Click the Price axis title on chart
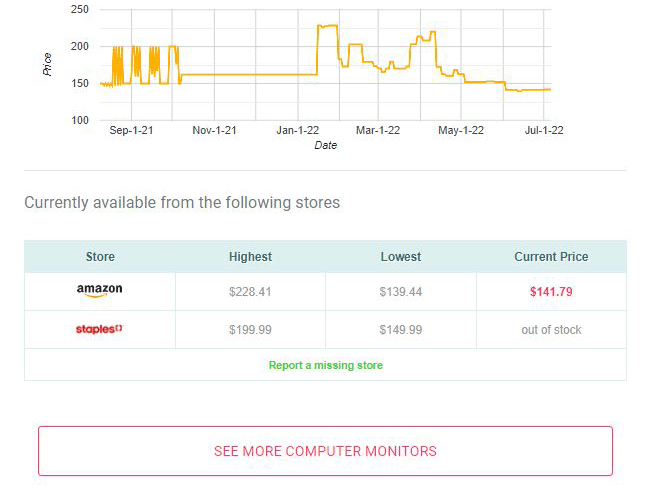The width and height of the screenshot is (653, 489). coord(48,64)
